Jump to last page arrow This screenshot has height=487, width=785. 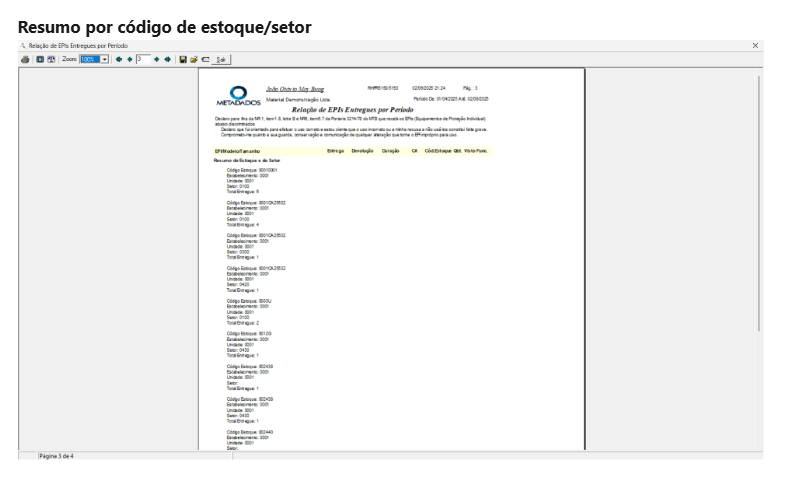click(x=167, y=60)
